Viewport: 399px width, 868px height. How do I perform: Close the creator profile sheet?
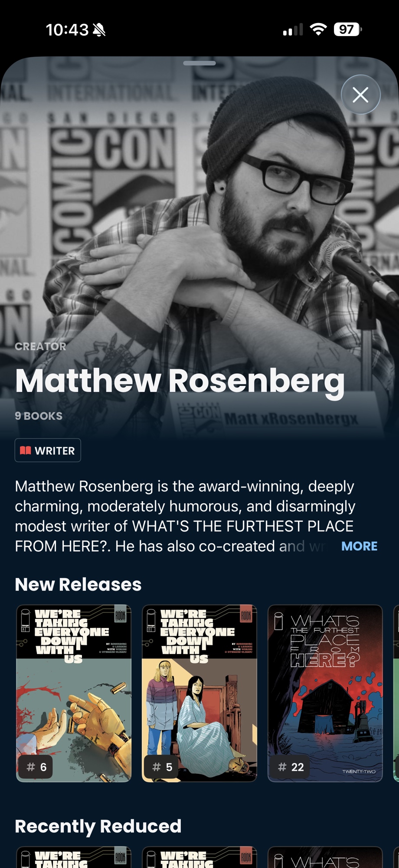[360, 95]
